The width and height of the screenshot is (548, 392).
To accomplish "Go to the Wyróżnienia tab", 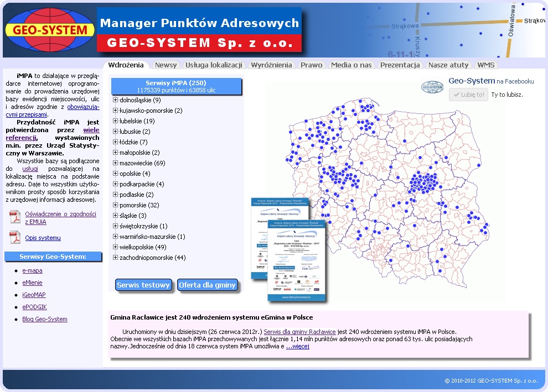I will click(x=271, y=65).
